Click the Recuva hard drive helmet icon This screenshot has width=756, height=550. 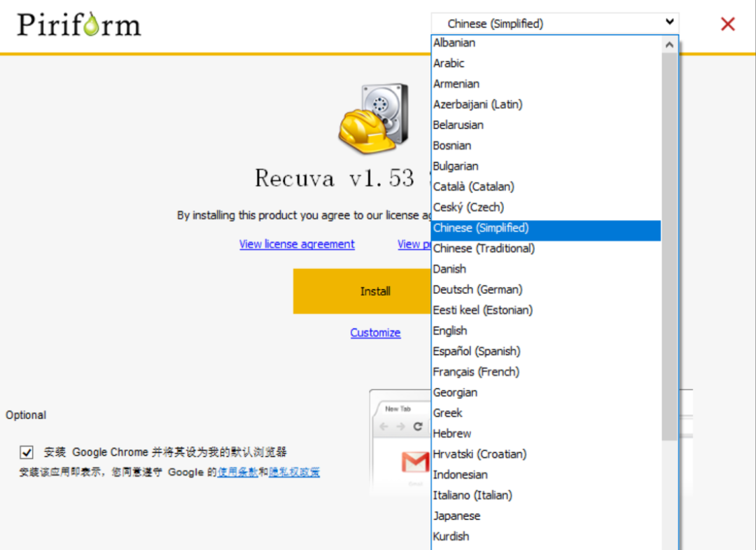(374, 118)
